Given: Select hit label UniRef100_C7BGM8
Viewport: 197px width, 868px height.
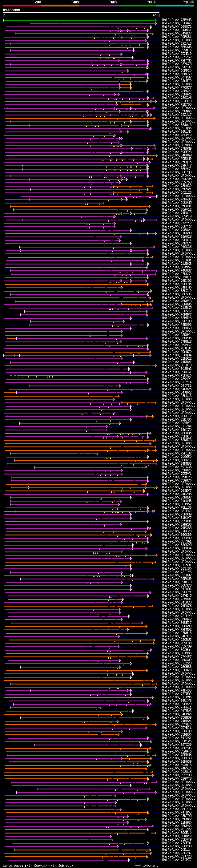Looking at the screenshot, I should pos(177,233).
